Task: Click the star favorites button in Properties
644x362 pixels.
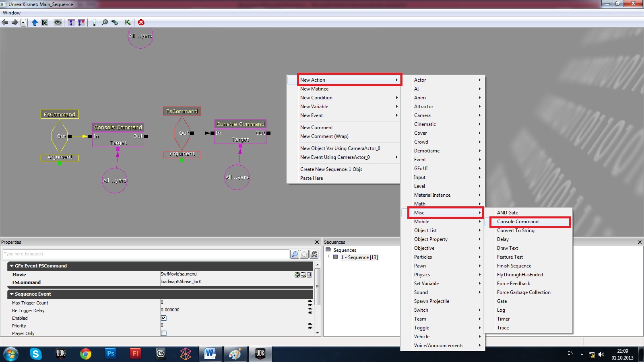Action: pos(304,254)
